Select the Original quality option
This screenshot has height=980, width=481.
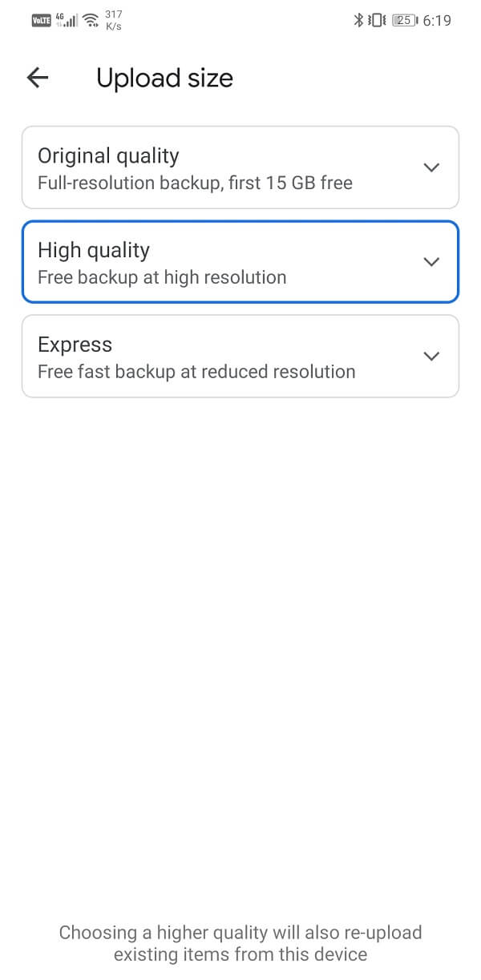pos(240,167)
